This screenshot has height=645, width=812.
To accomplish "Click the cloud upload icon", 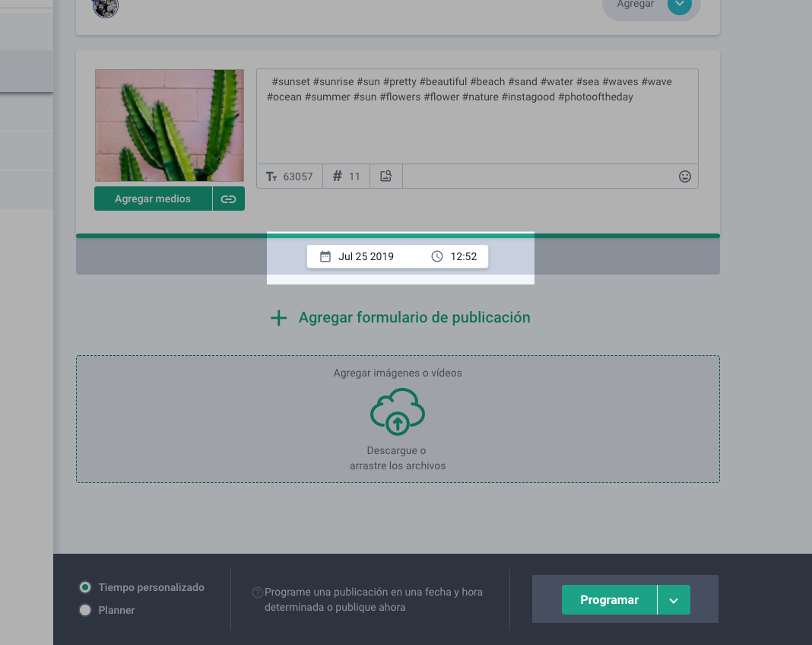I will (397, 411).
